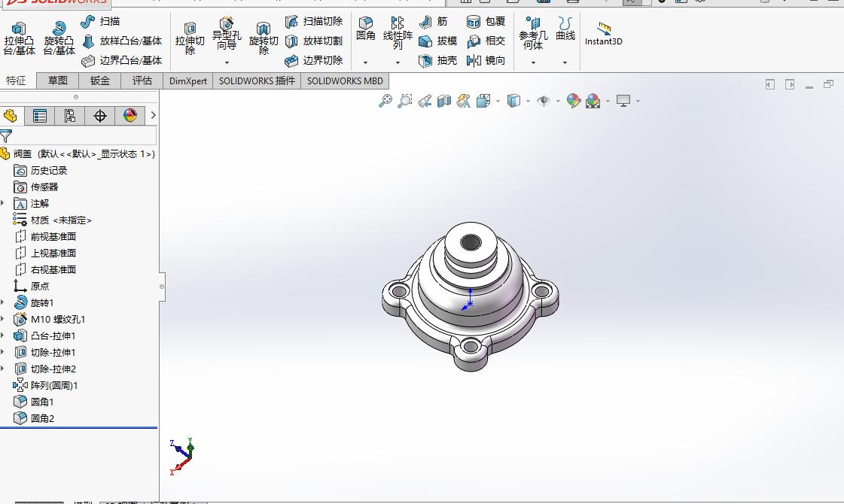Open the SOLIDWORKS MBD tab
The image size is (844, 504).
[344, 81]
